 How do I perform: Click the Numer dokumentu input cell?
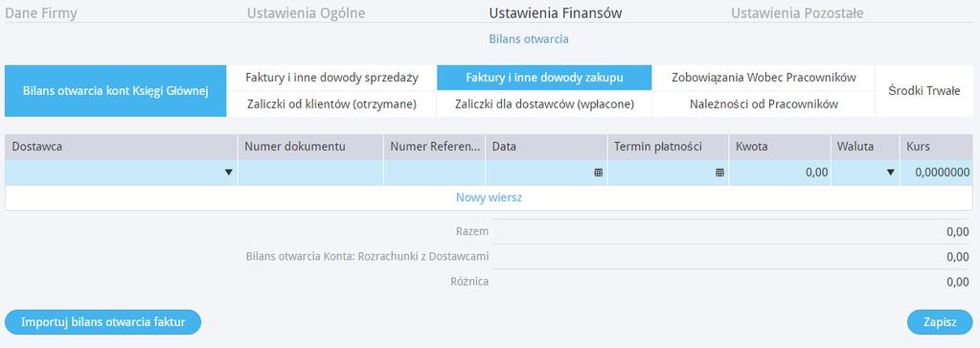310,173
